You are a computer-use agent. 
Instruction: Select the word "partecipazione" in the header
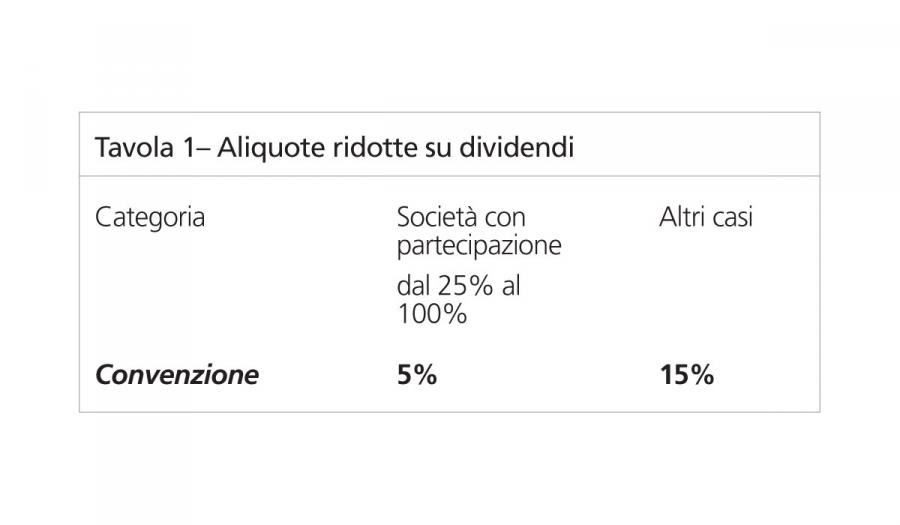(x=479, y=245)
